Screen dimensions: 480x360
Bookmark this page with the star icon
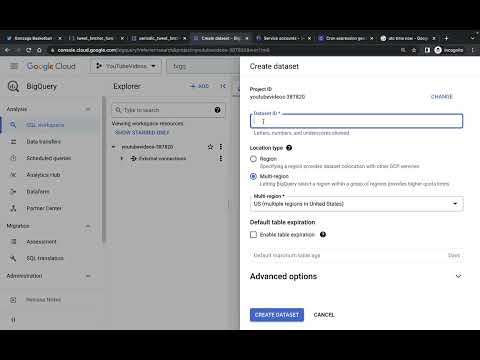(414, 50)
